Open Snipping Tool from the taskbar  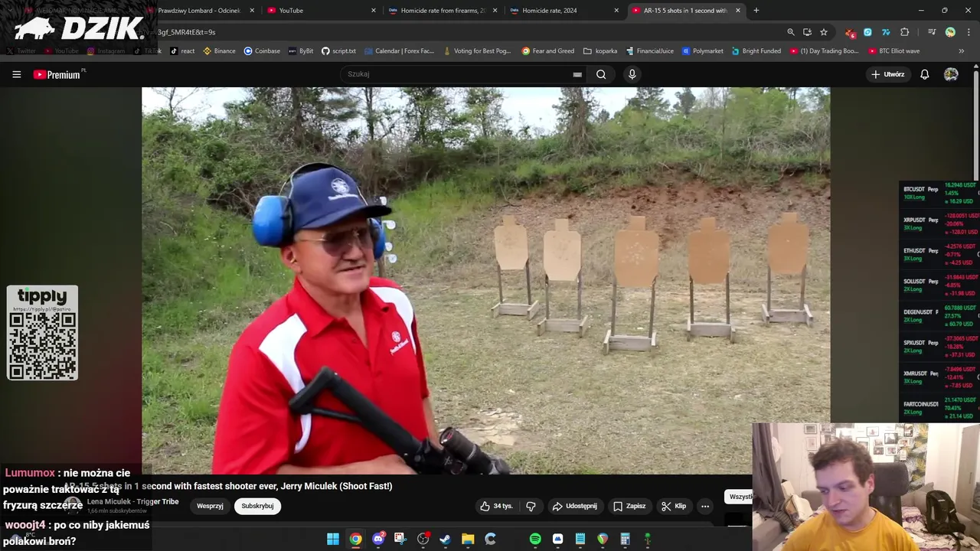click(400, 540)
